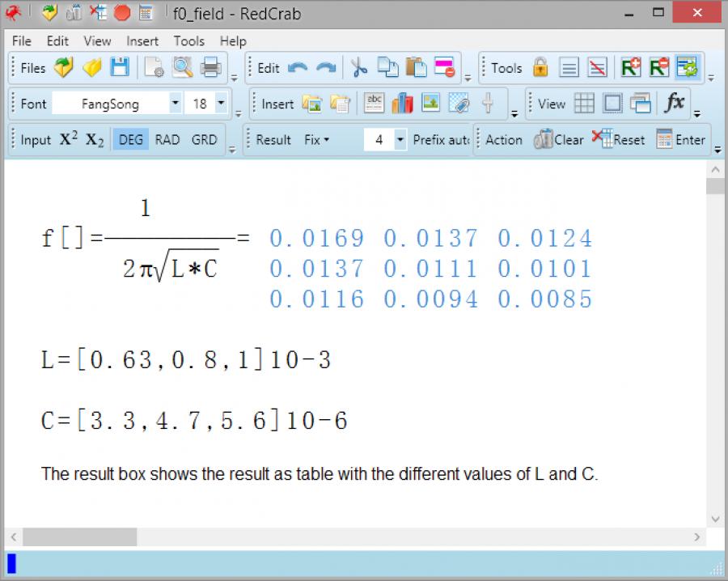Print the document using the printer icon
Image resolution: width=728 pixels, height=581 pixels.
click(x=210, y=68)
